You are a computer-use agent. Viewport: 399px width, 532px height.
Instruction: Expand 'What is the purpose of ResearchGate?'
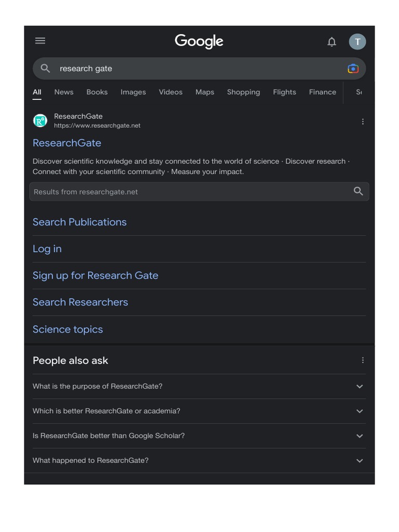point(199,386)
